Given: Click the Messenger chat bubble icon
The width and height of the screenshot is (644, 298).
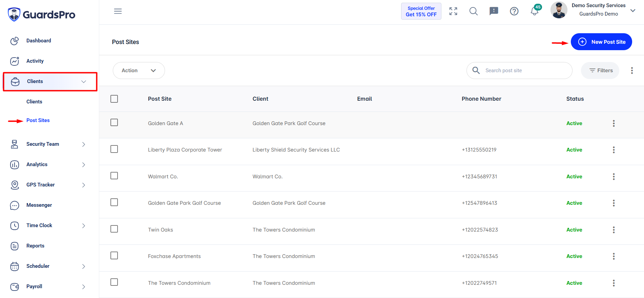Looking at the screenshot, I should (15, 205).
